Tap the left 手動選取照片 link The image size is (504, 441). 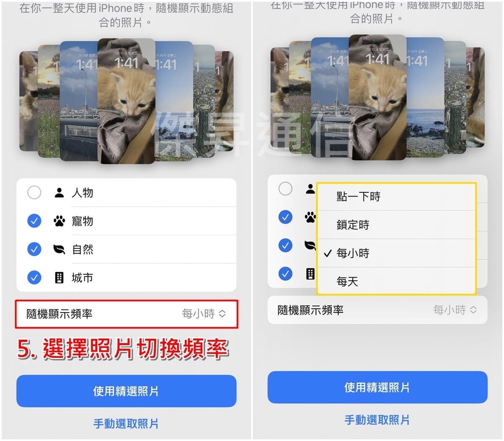click(x=126, y=423)
